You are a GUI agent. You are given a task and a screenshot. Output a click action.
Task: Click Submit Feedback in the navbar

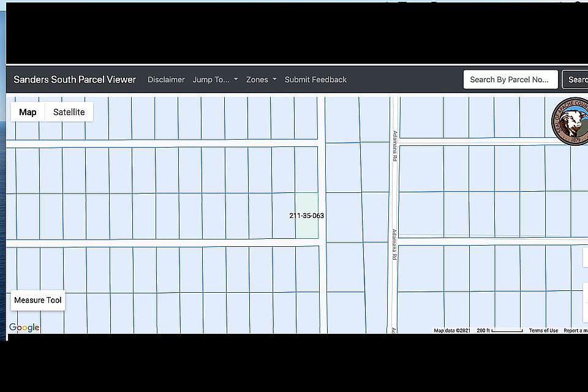[x=316, y=80]
